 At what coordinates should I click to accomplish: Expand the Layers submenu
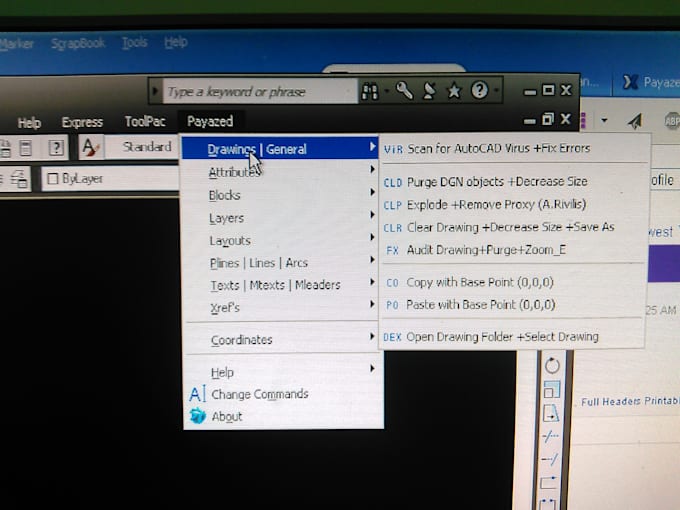[x=280, y=218]
